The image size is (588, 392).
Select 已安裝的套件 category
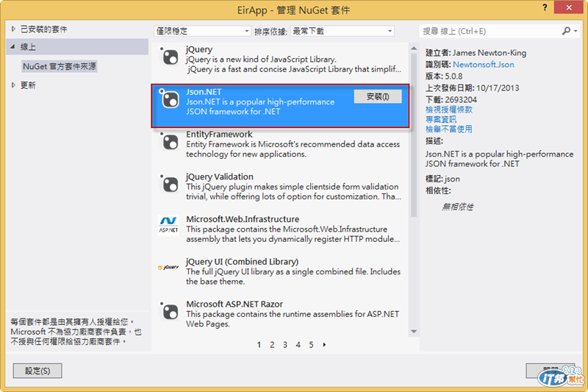44,29
